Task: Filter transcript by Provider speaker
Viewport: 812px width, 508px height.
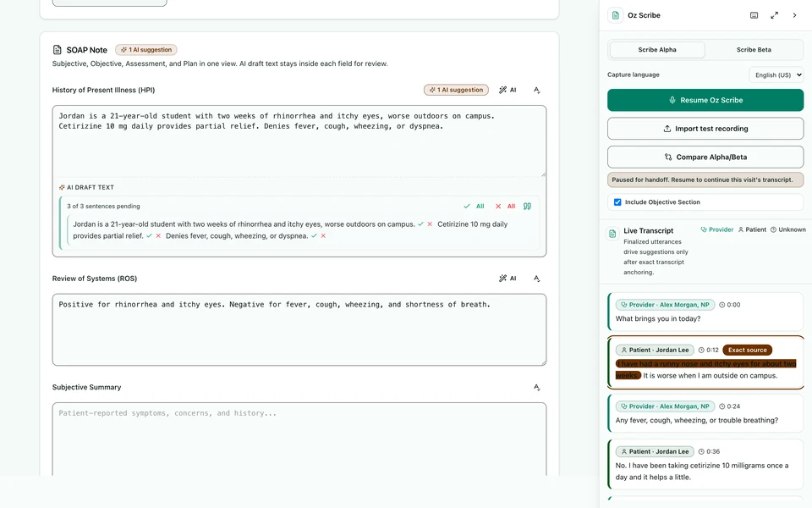Action: coord(717,229)
